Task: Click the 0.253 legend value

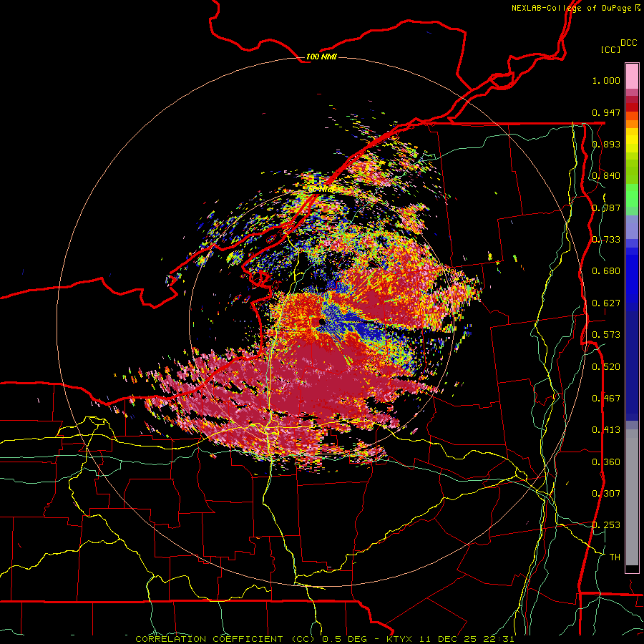Action: (606, 525)
